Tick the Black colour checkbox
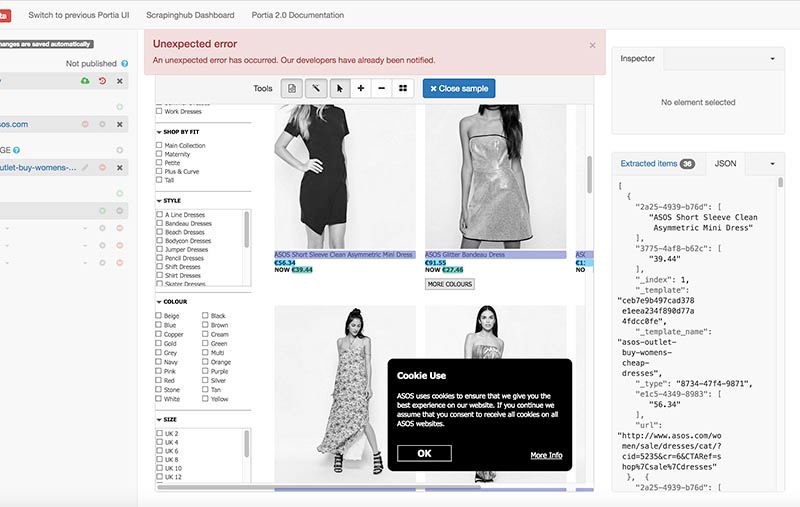800x507 pixels. 205,315
